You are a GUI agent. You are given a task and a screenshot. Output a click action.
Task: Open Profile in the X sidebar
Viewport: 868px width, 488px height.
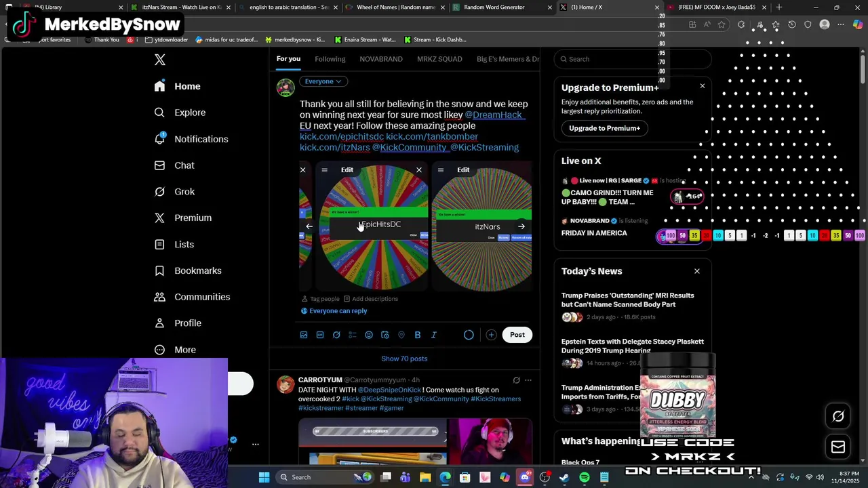coord(178,323)
